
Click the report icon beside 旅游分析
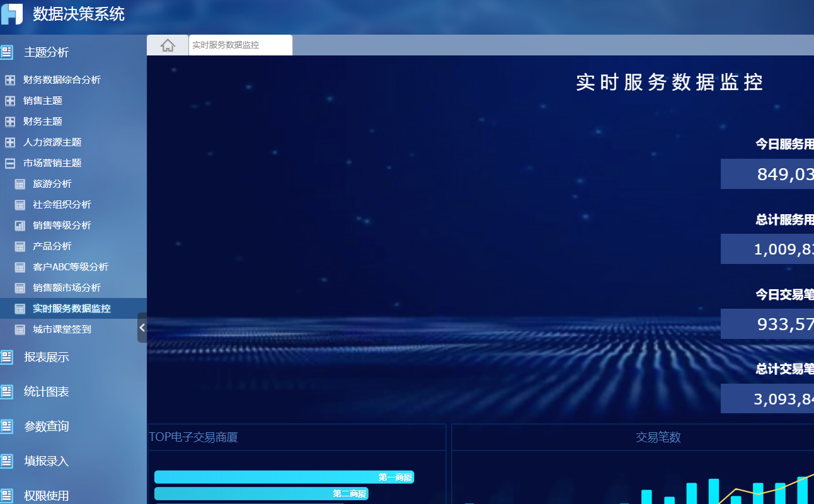tap(20, 184)
